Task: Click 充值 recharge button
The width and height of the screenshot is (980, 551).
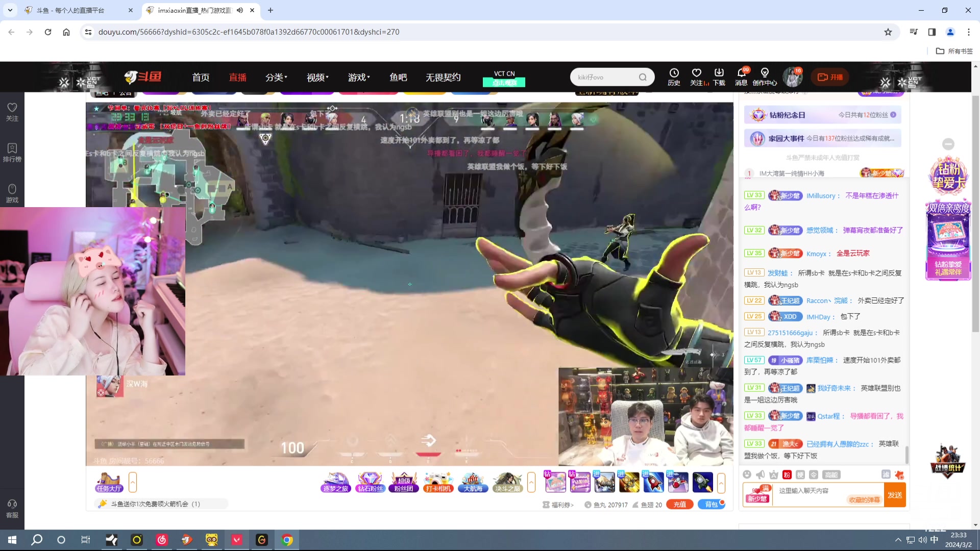Action: click(x=680, y=505)
